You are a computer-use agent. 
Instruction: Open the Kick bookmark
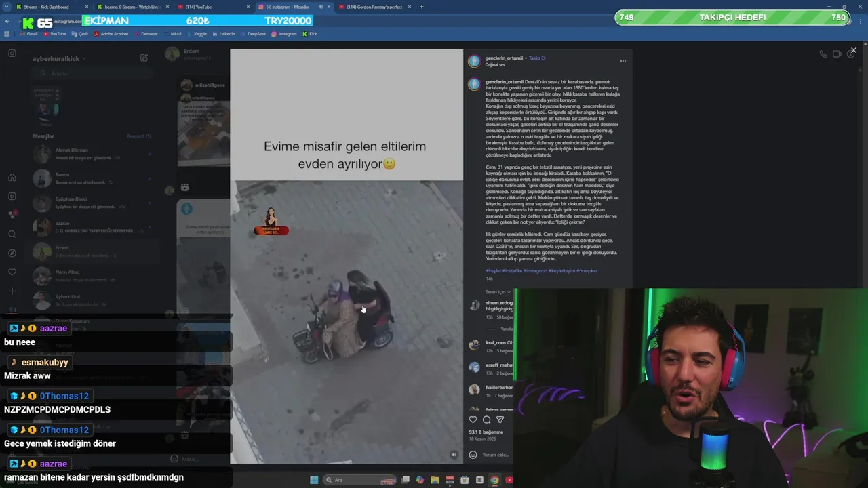coord(310,33)
